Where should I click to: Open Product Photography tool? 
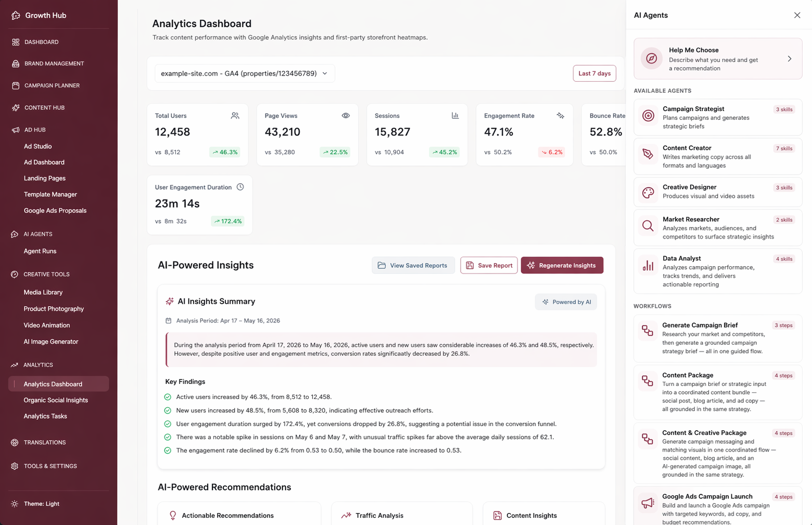click(54, 309)
